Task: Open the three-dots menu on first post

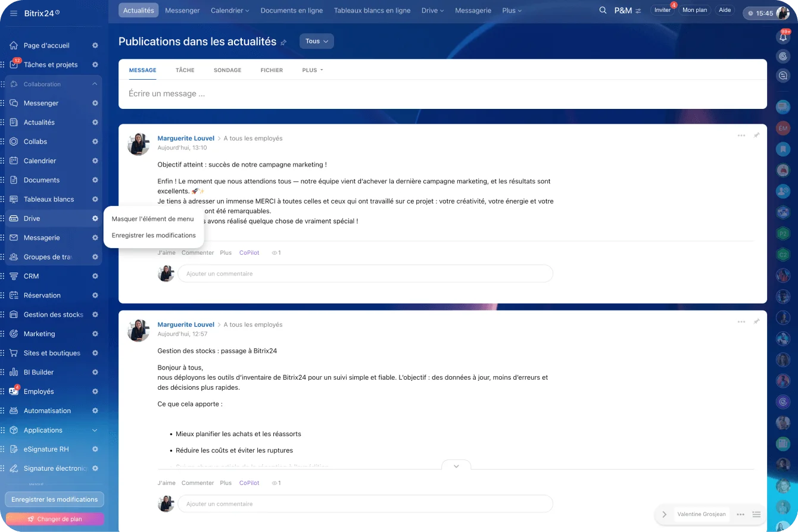Action: tap(741, 136)
